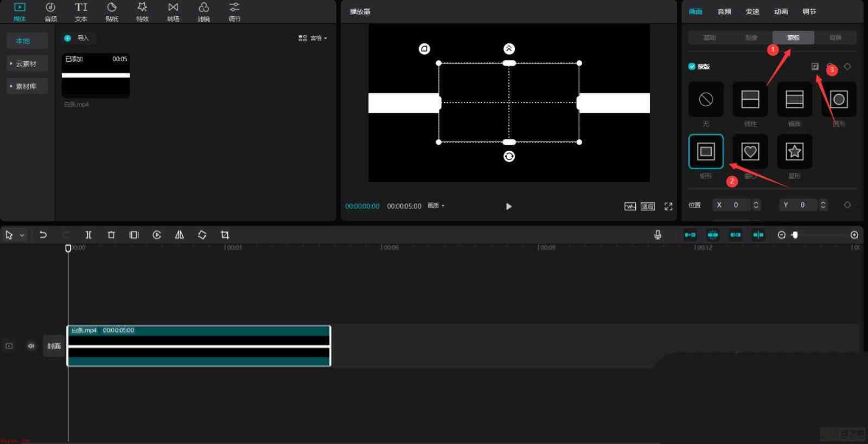Click the mask feather handle above rectangle

click(x=509, y=49)
